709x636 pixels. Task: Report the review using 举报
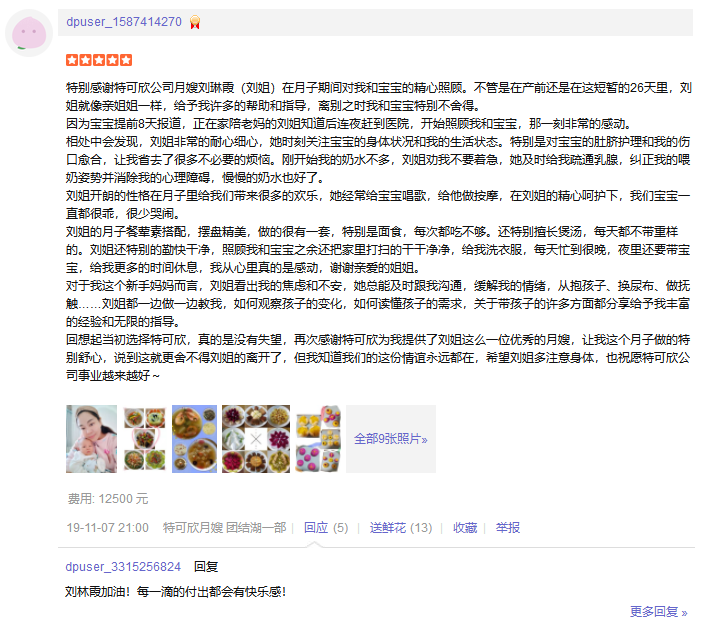click(x=508, y=528)
